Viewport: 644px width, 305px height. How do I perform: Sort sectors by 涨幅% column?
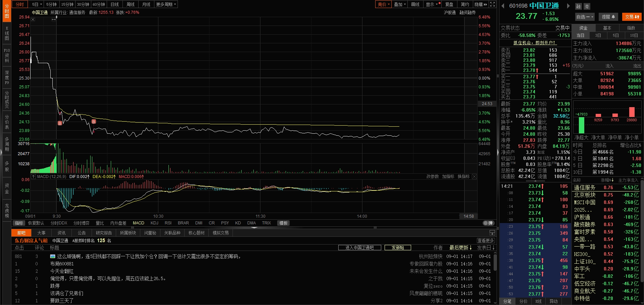(x=607, y=180)
